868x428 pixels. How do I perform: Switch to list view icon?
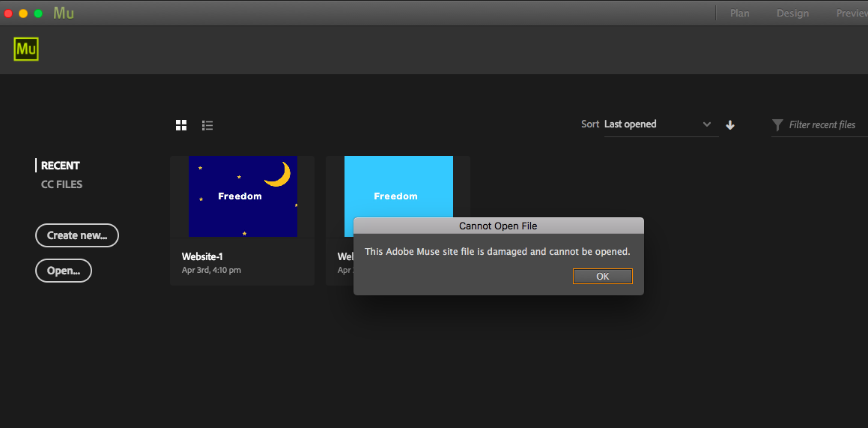[x=207, y=125]
